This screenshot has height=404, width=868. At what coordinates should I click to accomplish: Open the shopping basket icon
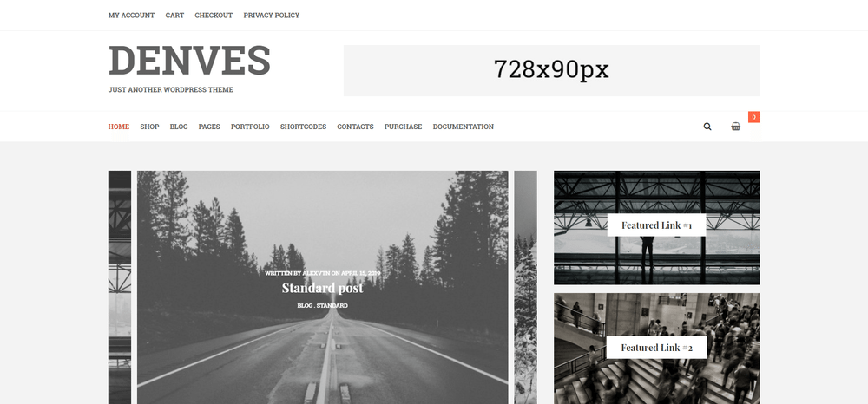click(735, 127)
